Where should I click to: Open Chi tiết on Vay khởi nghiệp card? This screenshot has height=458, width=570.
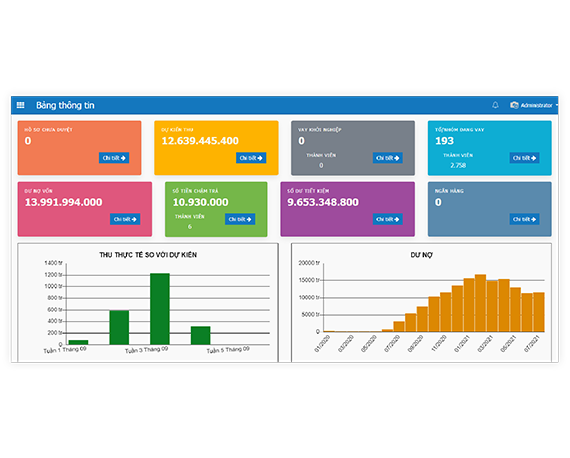(388, 158)
